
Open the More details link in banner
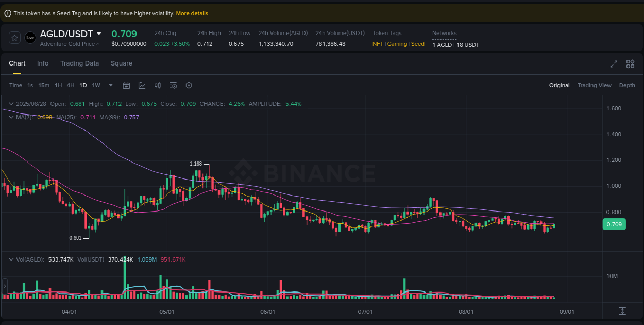(192, 13)
